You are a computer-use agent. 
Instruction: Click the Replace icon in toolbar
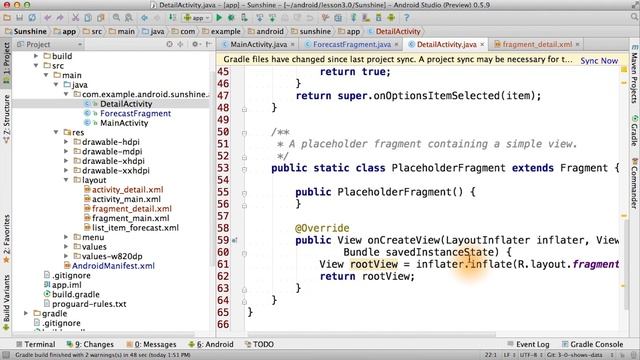point(129,18)
